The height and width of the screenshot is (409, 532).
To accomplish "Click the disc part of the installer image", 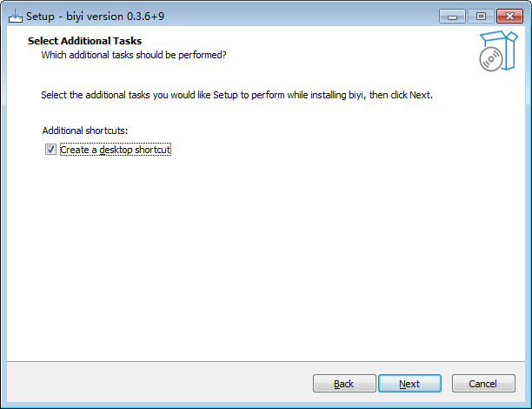I will (x=491, y=57).
